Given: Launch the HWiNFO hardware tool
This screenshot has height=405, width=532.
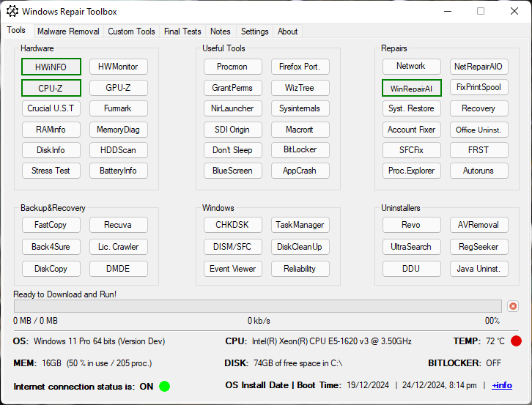Looking at the screenshot, I should click(x=51, y=67).
